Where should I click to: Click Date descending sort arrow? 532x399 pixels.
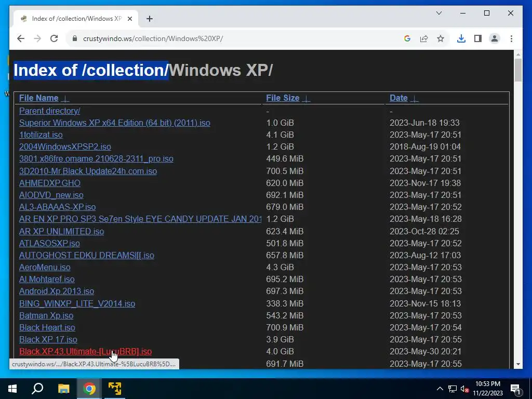(414, 99)
